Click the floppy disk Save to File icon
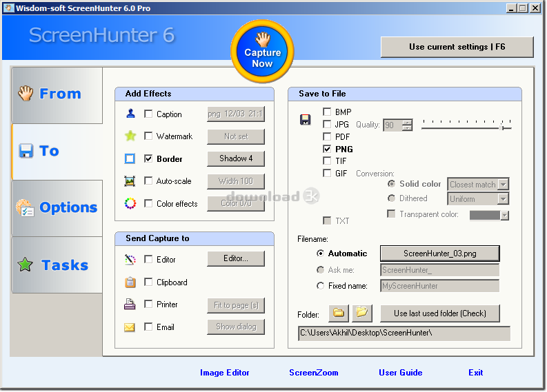Image resolution: width=547 pixels, height=392 pixels. 306,119
